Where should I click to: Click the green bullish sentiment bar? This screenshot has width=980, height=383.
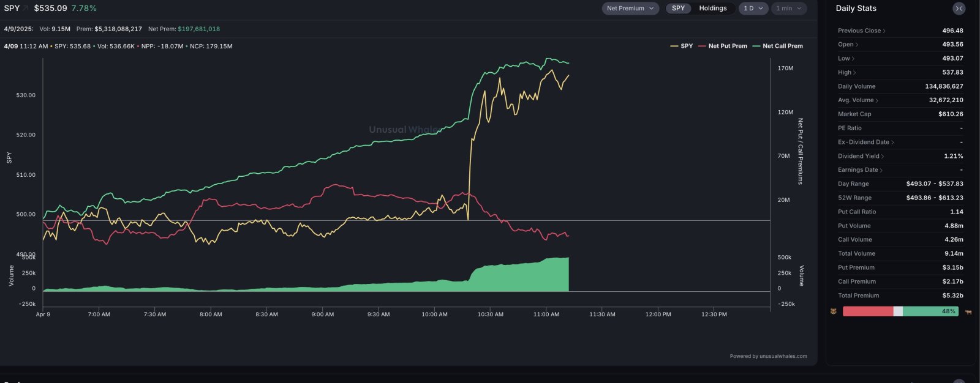click(x=930, y=311)
